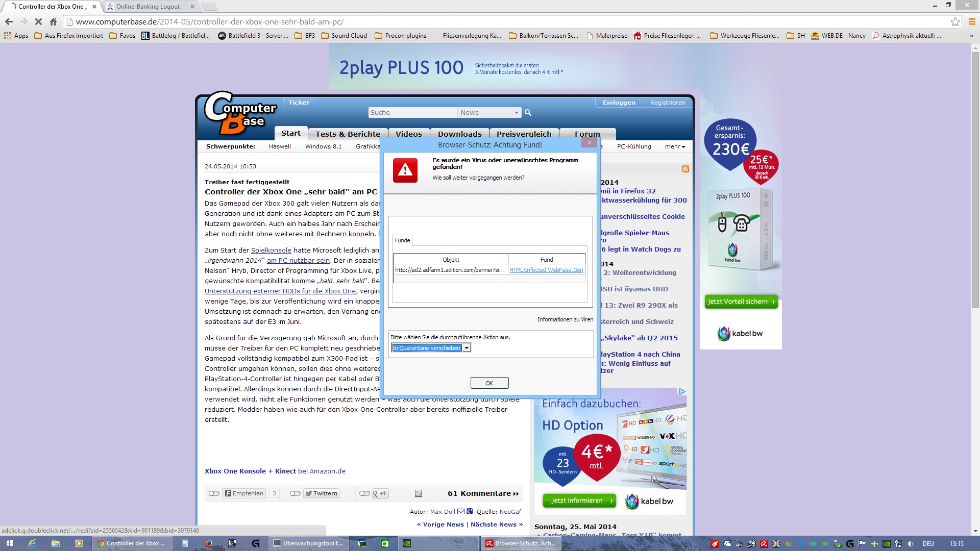The width and height of the screenshot is (980, 551).
Task: Open the Windows Start button
Action: click(9, 543)
